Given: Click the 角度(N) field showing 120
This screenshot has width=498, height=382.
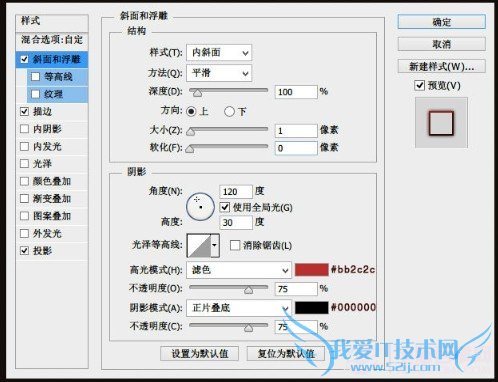Looking at the screenshot, I should tap(236, 192).
